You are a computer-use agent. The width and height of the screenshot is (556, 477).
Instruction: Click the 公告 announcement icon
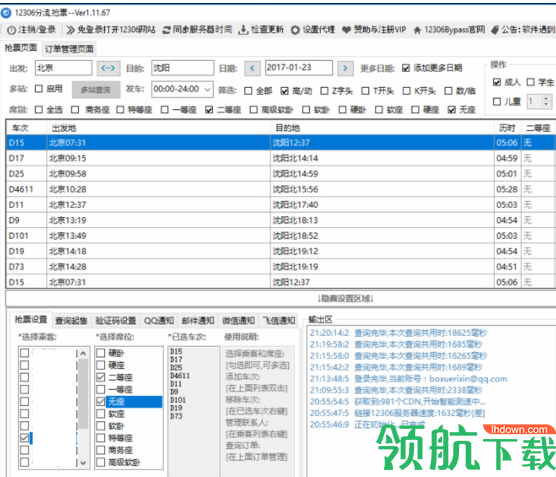(495, 30)
